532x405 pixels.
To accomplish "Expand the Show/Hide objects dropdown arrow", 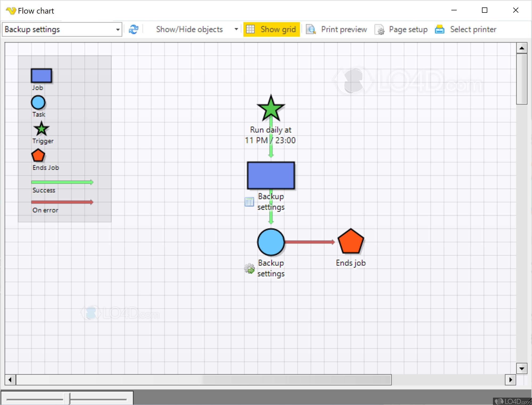I will [236, 29].
